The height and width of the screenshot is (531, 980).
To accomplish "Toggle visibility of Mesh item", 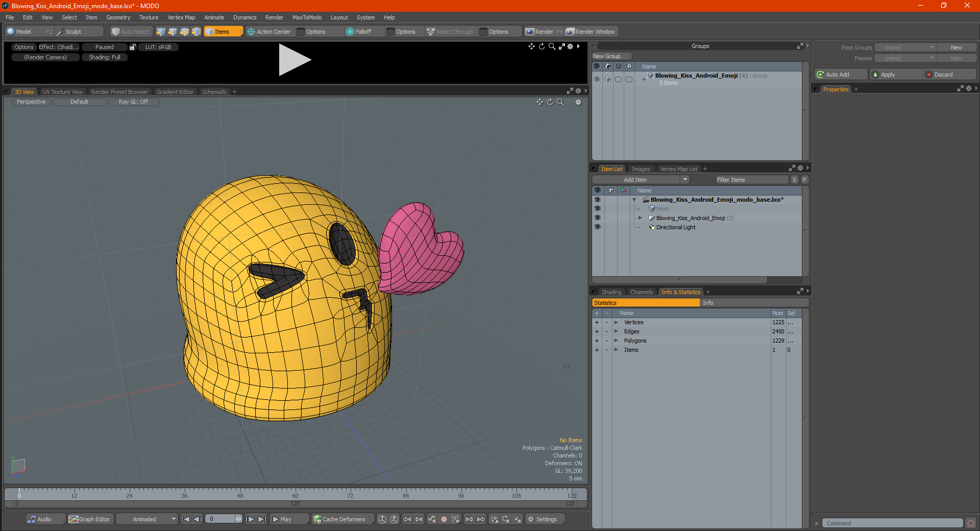I will point(597,209).
